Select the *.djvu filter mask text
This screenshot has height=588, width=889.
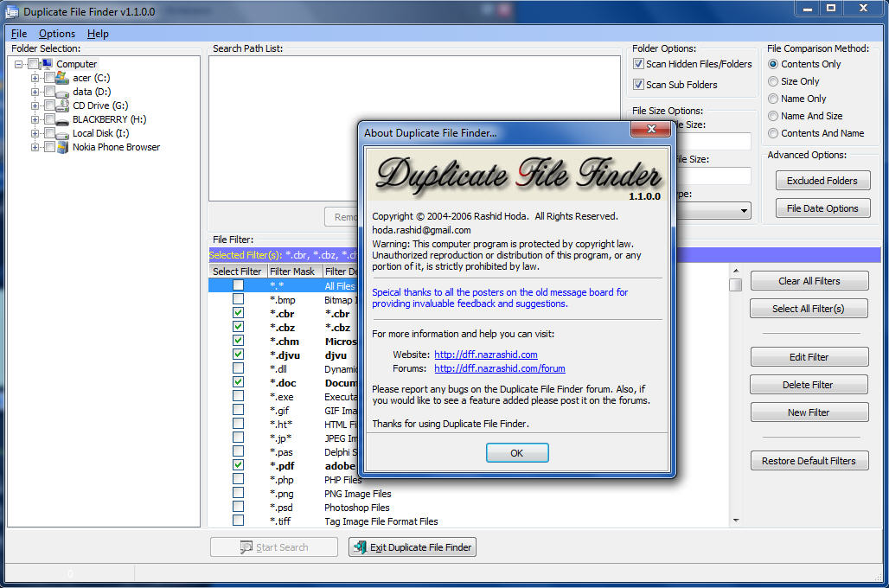click(x=285, y=355)
